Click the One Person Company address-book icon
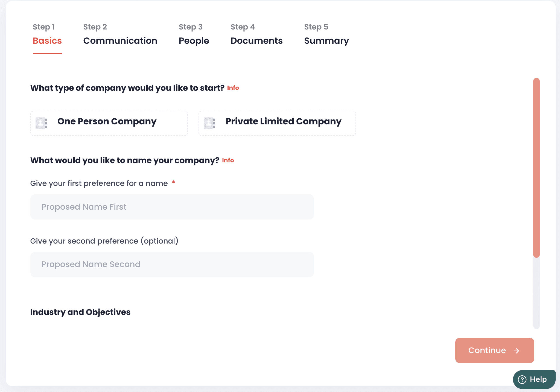This screenshot has height=392, width=560. tap(42, 123)
